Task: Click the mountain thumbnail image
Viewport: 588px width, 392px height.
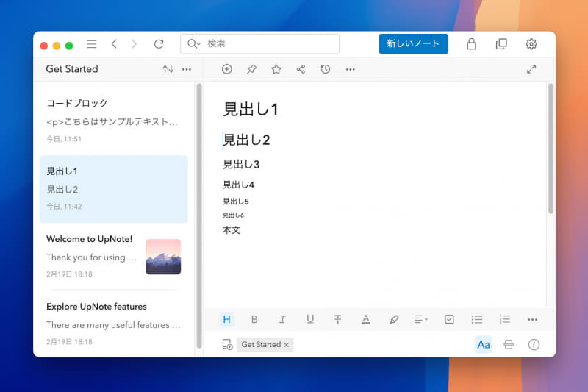Action: [x=163, y=257]
